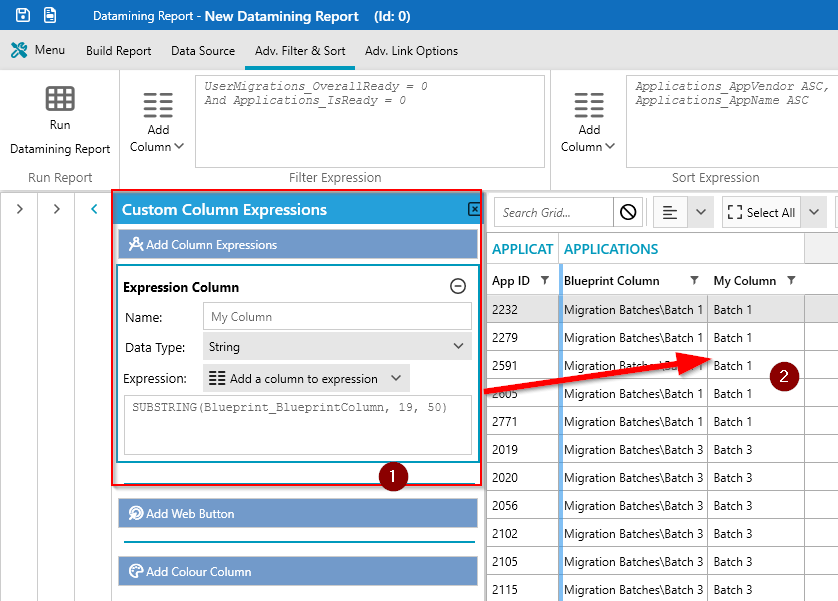This screenshot has height=601, width=838.
Task: Open Add a column to expression dropdown
Action: tap(306, 378)
